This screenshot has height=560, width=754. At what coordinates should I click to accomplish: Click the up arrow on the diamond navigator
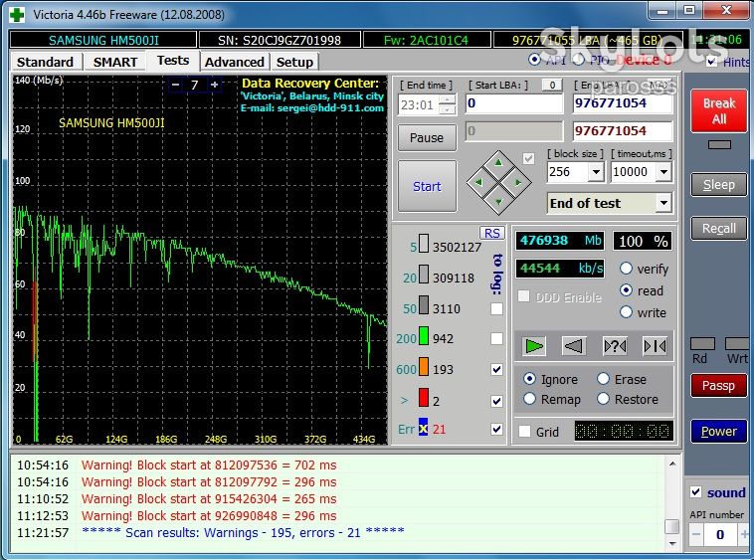[498, 163]
